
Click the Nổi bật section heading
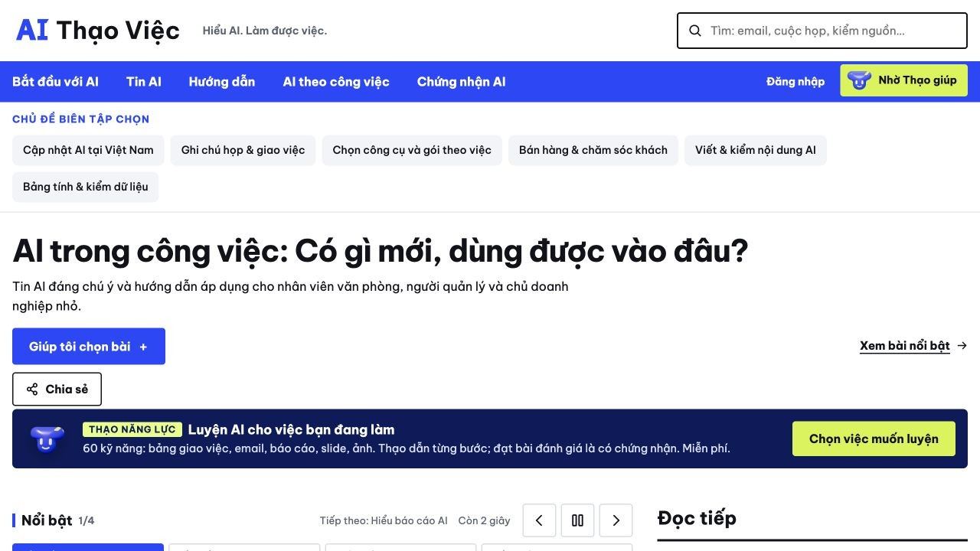pyautogui.click(x=47, y=520)
